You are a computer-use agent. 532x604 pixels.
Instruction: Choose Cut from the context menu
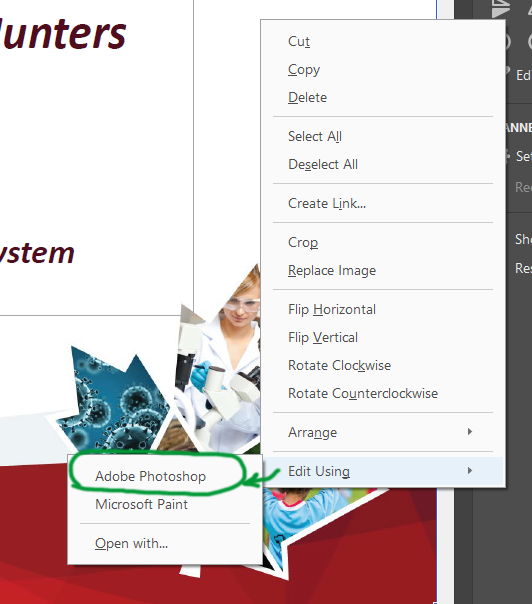(383, 41)
